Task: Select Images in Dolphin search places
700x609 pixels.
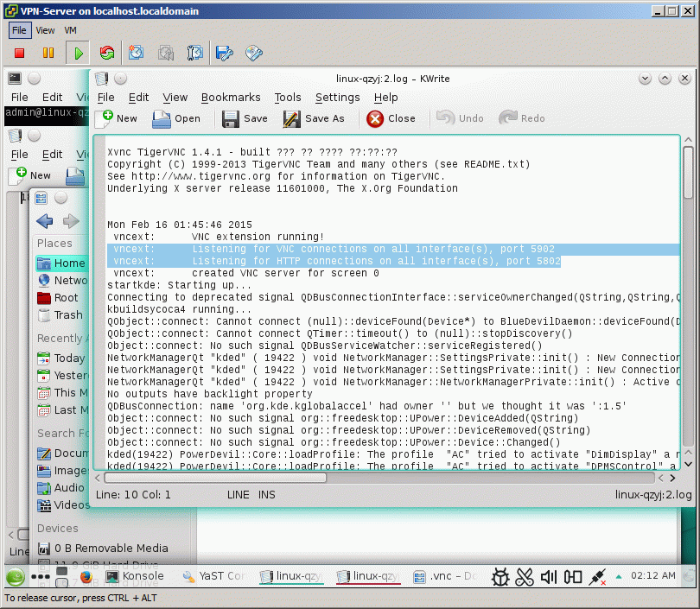Action: (62, 471)
